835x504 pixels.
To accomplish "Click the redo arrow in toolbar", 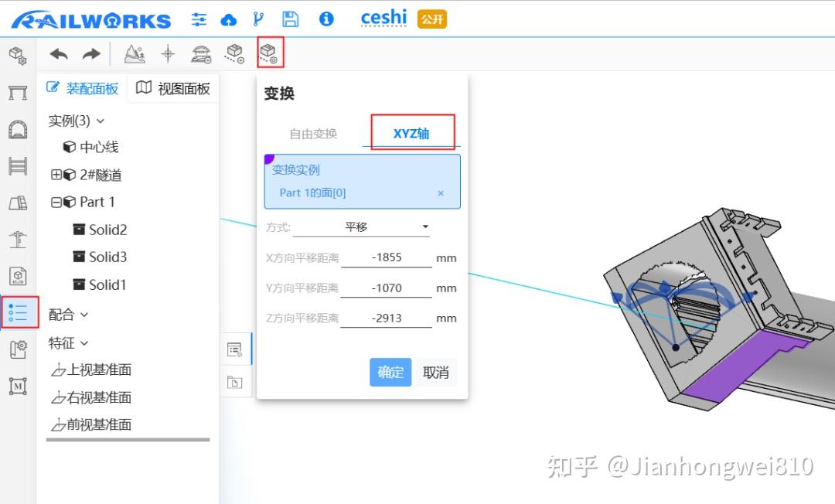I will pyautogui.click(x=91, y=54).
